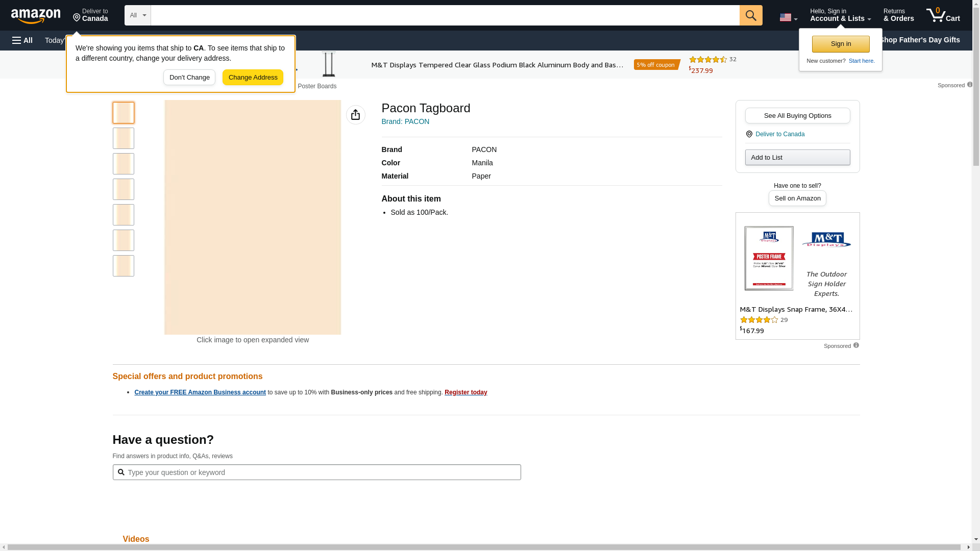This screenshot has width=980, height=551.
Task: Click the M&T Displays snap frame ad image
Action: pos(769,258)
